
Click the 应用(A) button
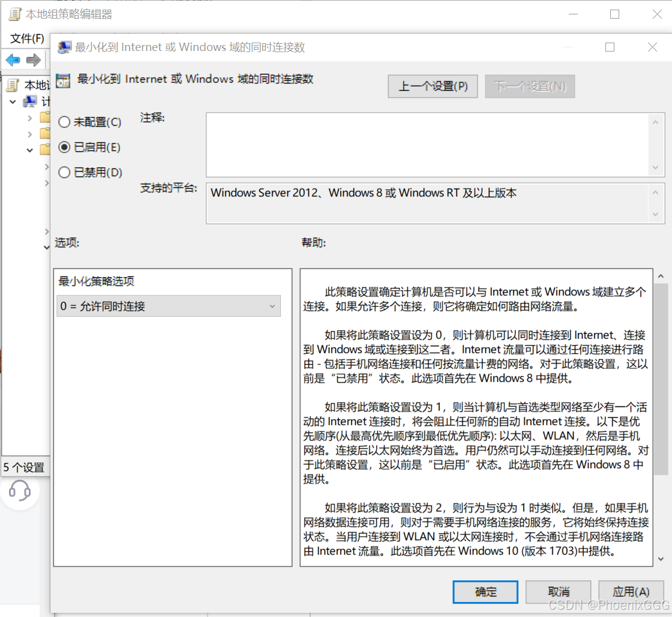click(631, 592)
